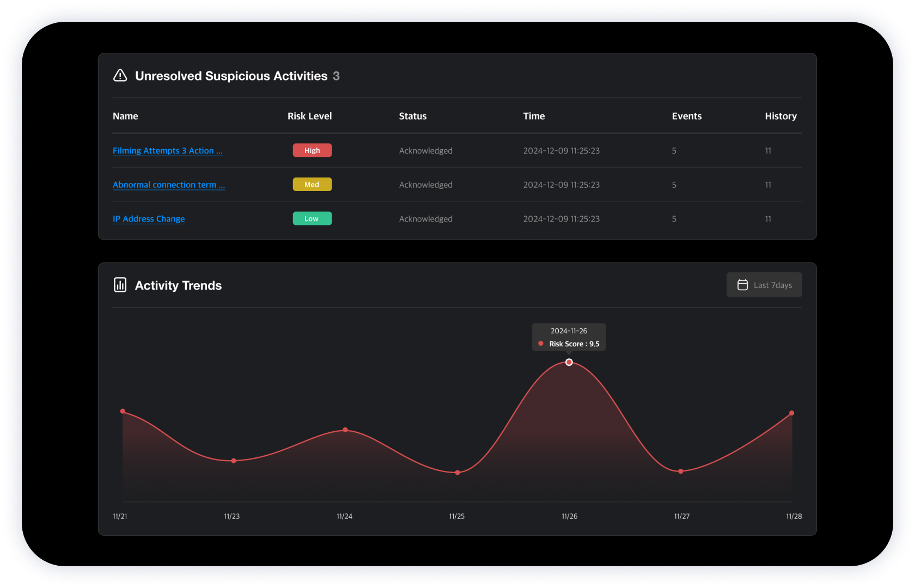Click the Activity Trends heading
The height and width of the screenshot is (588, 915).
point(178,285)
